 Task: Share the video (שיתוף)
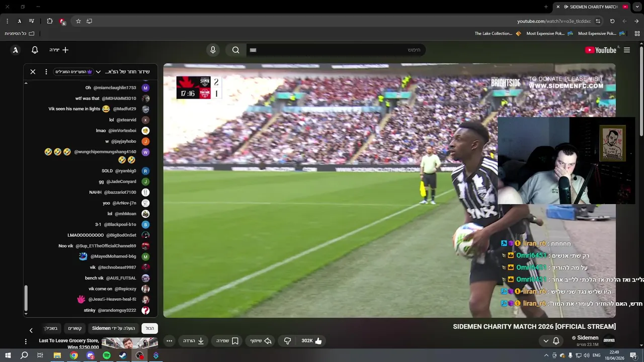[261, 341]
